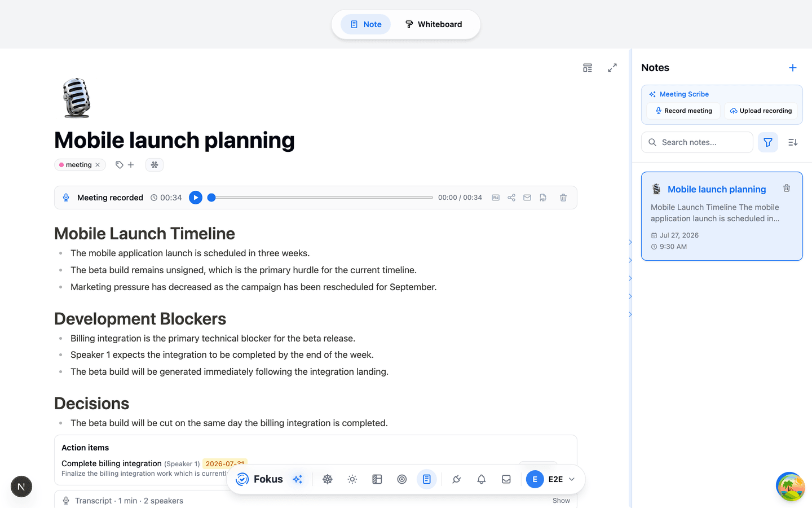The height and width of the screenshot is (508, 812).
Task: Click the Action items heading
Action: click(x=85, y=448)
